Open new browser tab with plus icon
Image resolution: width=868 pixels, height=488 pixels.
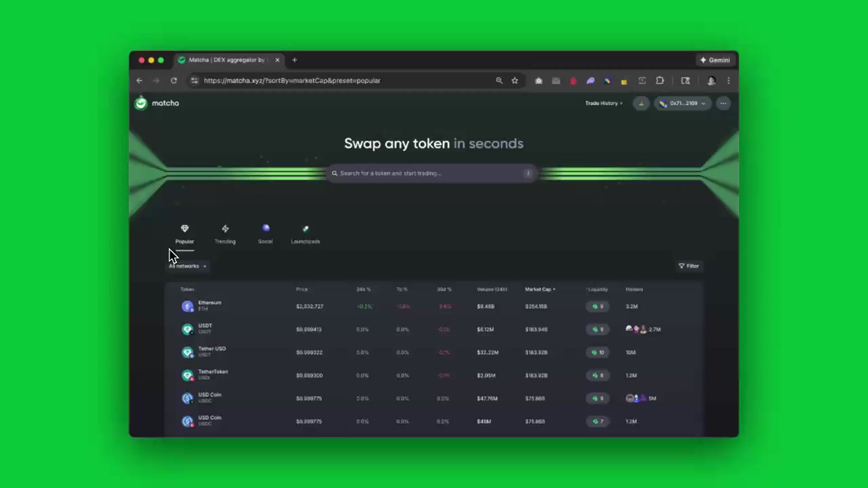294,60
